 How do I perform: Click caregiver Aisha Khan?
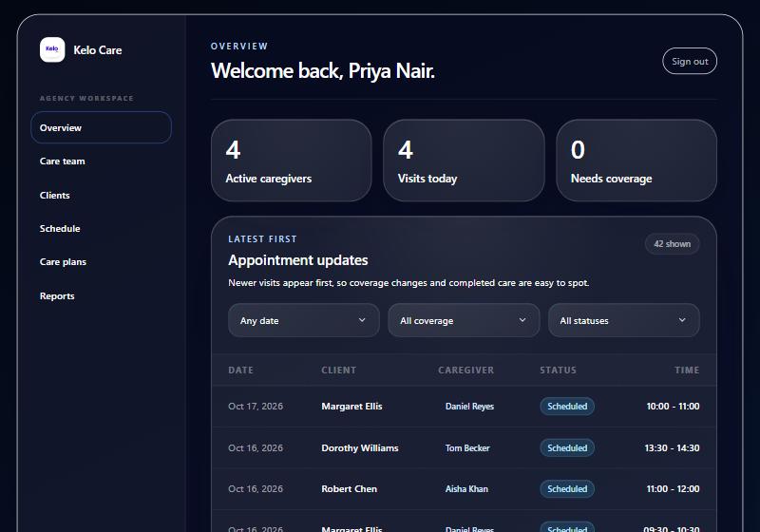466,489
